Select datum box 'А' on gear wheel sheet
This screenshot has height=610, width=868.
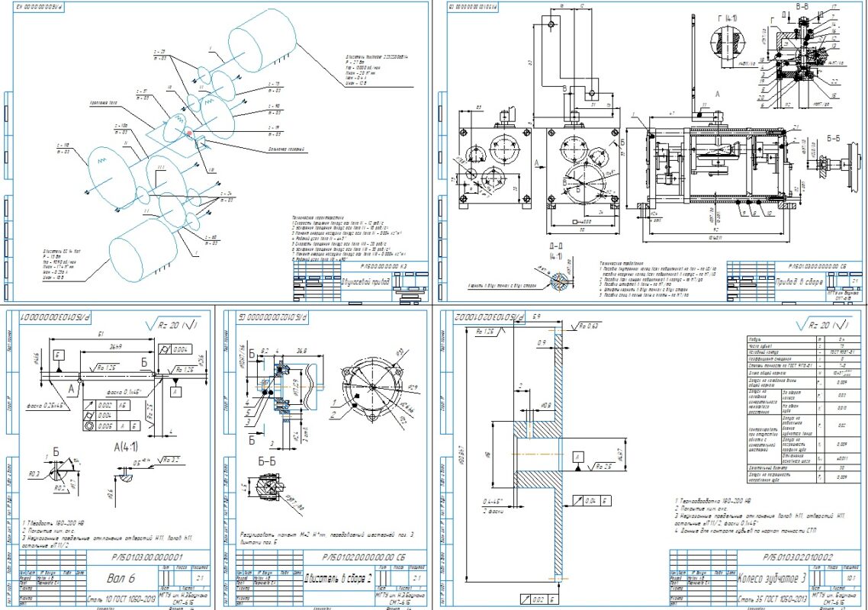tap(578, 457)
